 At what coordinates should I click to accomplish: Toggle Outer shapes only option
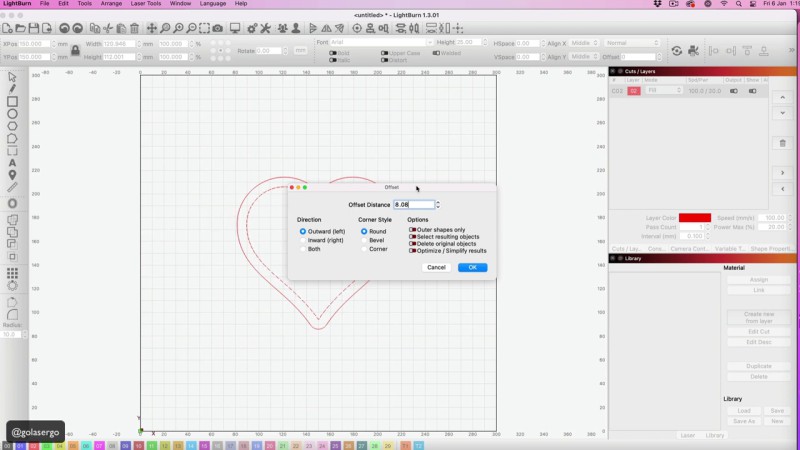[x=413, y=230]
